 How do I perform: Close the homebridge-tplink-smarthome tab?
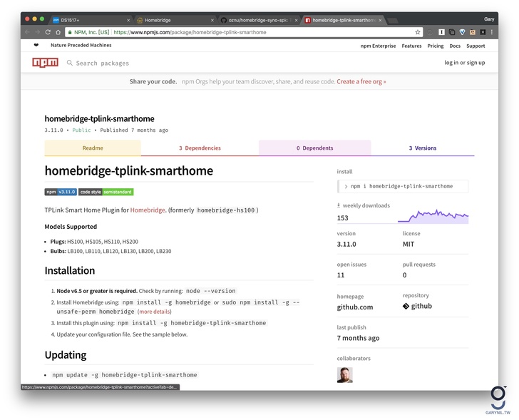(380, 20)
